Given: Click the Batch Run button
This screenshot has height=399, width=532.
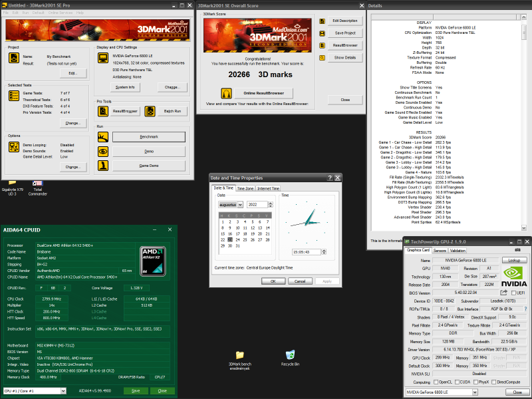Looking at the screenshot, I should 172,111.
